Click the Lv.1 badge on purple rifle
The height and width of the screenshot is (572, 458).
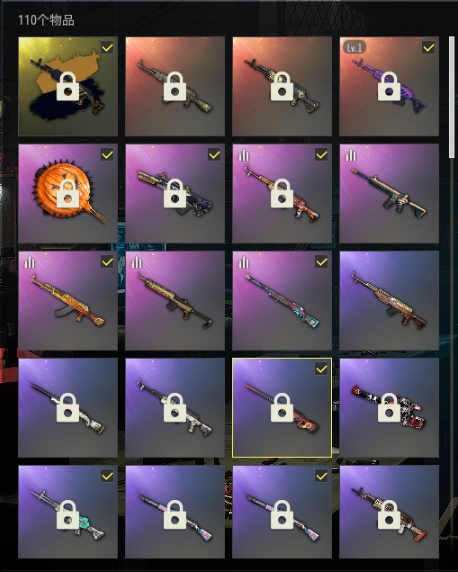coord(354,47)
